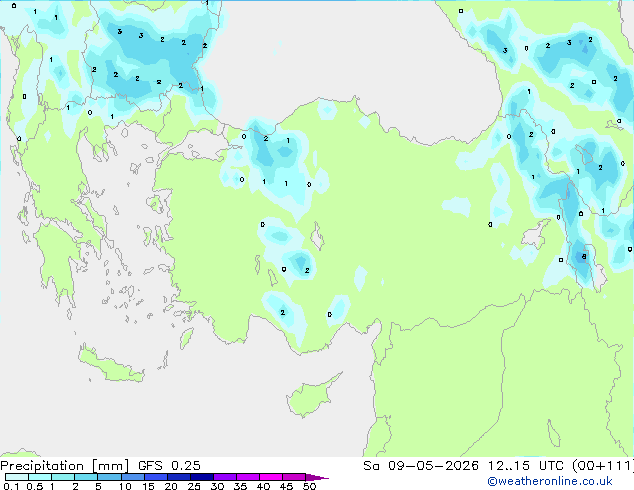Select the legend swatch between 1 and 2
Viewport: 634px width, 490px height.
tap(63, 477)
